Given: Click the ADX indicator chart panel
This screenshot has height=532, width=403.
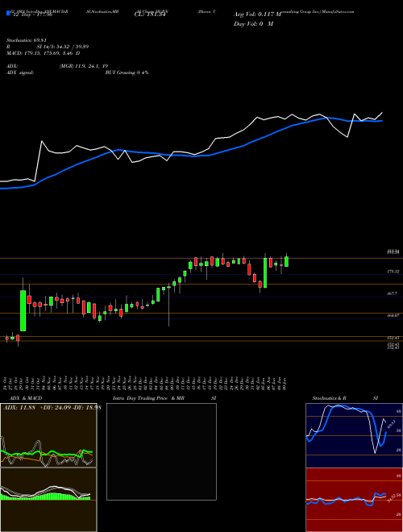Looking at the screenshot, I should pos(48,435).
